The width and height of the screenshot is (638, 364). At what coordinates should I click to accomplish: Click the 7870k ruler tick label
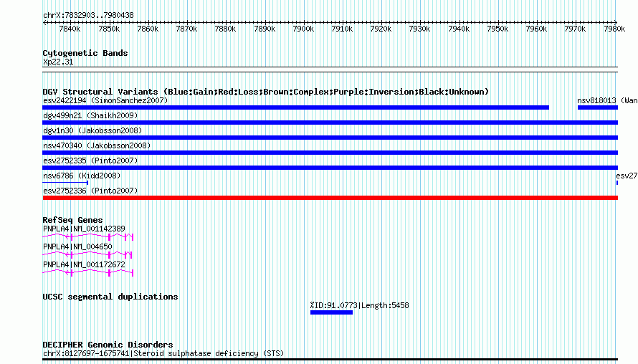186,29
